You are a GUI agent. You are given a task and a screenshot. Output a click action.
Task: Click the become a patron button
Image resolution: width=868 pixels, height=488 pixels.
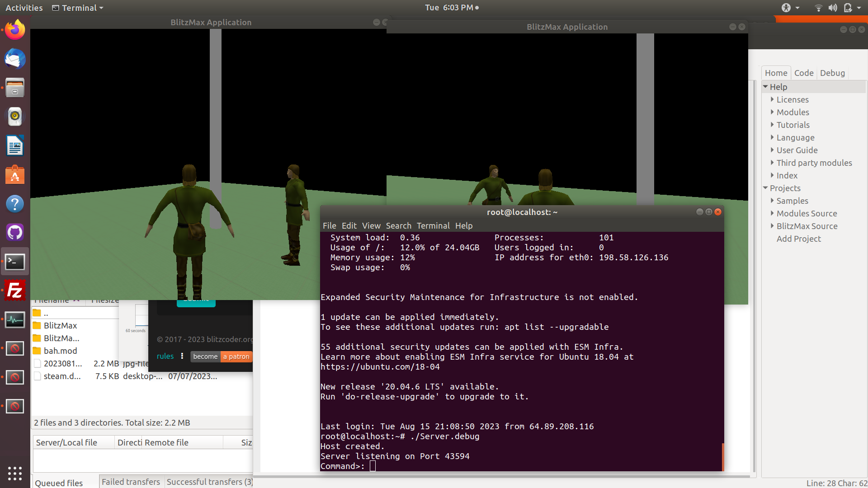[x=221, y=357]
